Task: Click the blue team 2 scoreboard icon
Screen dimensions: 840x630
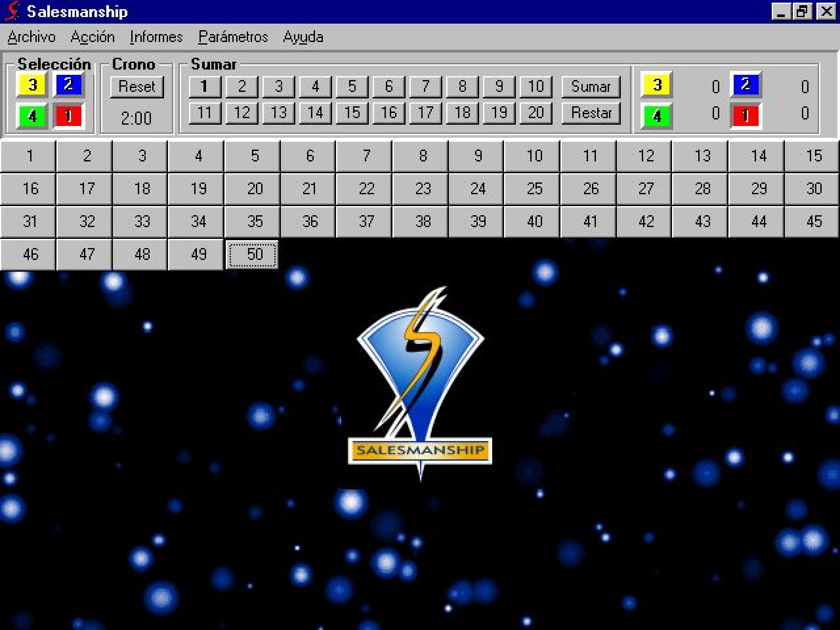Action: pos(746,85)
